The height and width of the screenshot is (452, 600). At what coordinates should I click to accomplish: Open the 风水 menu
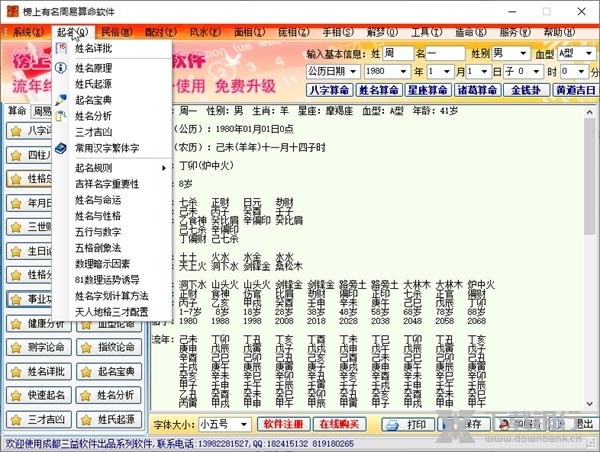coord(205,32)
